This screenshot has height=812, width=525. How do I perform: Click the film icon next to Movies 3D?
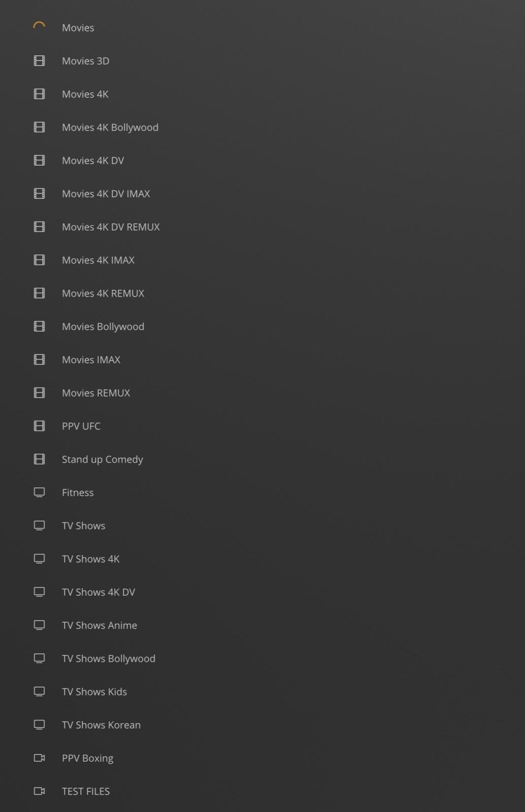(39, 61)
